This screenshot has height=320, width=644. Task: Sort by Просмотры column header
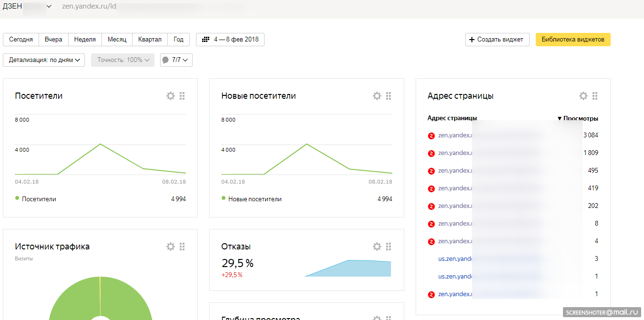[578, 118]
